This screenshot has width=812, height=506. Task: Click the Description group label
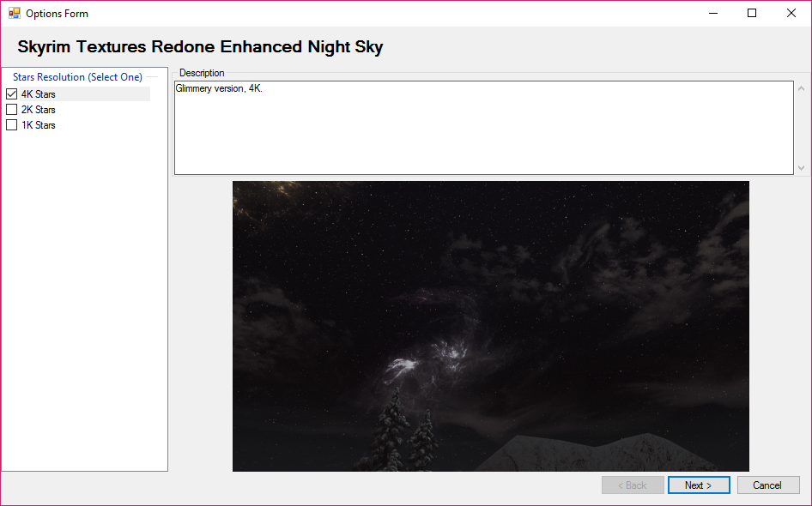coord(202,73)
